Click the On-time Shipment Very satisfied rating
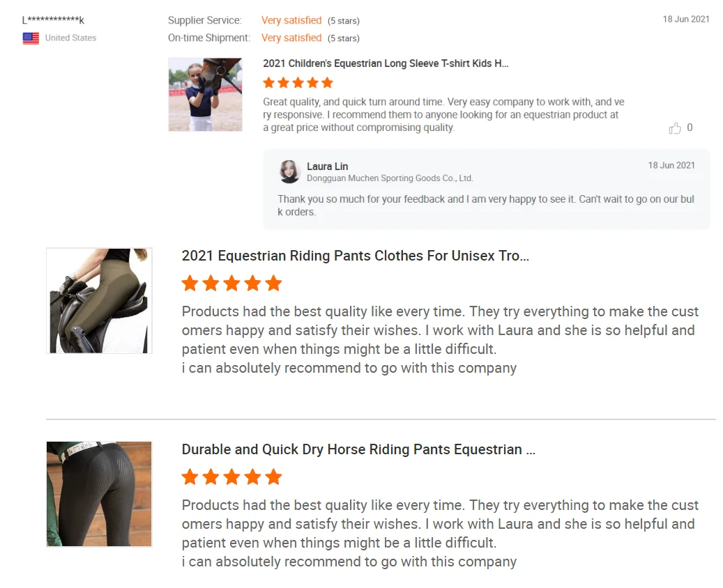This screenshot has width=723, height=588. click(291, 38)
